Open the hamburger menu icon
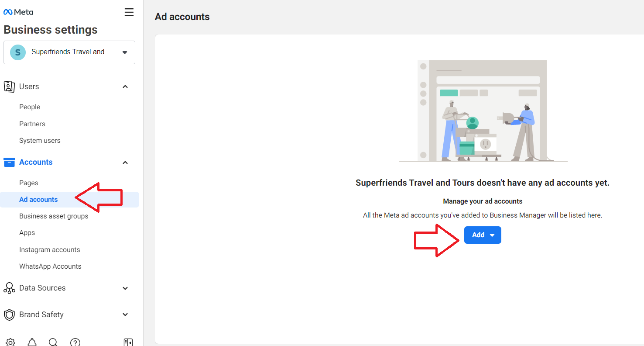Image resolution: width=644 pixels, height=346 pixels. click(x=129, y=12)
